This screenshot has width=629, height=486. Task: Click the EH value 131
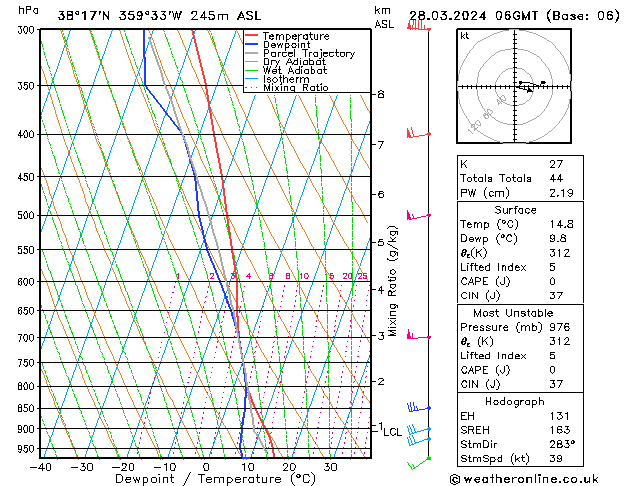[x=560, y=416]
